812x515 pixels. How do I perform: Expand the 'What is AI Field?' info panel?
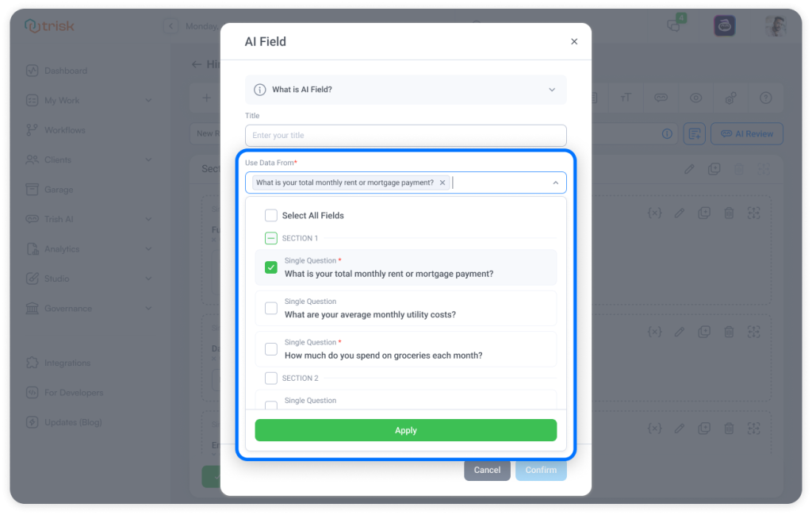point(405,90)
